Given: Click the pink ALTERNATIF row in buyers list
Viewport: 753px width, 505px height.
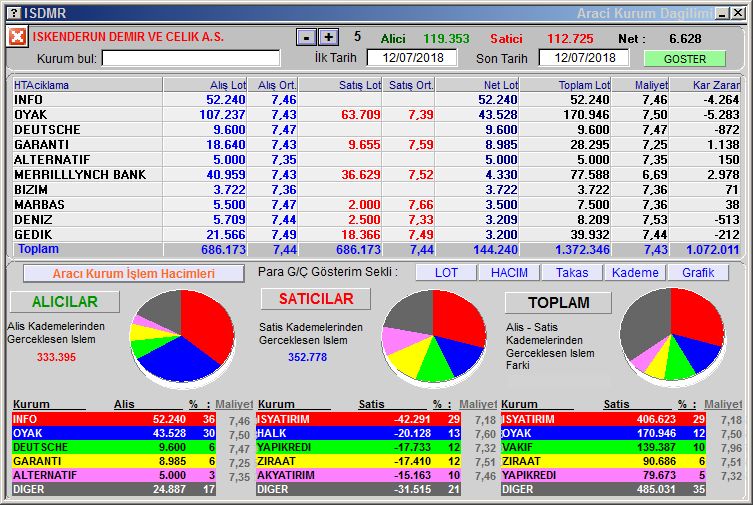Looking at the screenshot, I should coord(114,475).
